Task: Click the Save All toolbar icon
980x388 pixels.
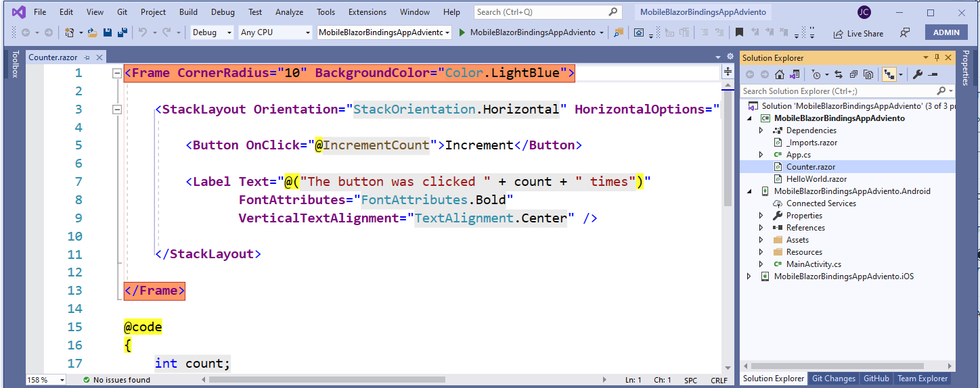Action: click(x=122, y=32)
